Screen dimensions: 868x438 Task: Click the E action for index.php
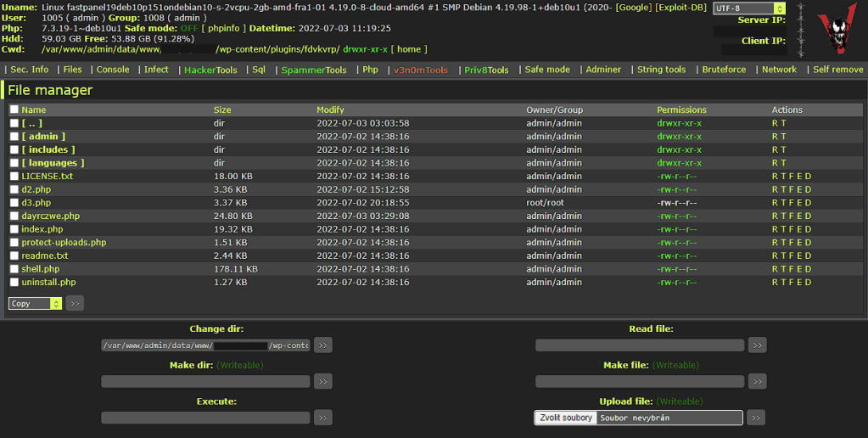coord(800,229)
